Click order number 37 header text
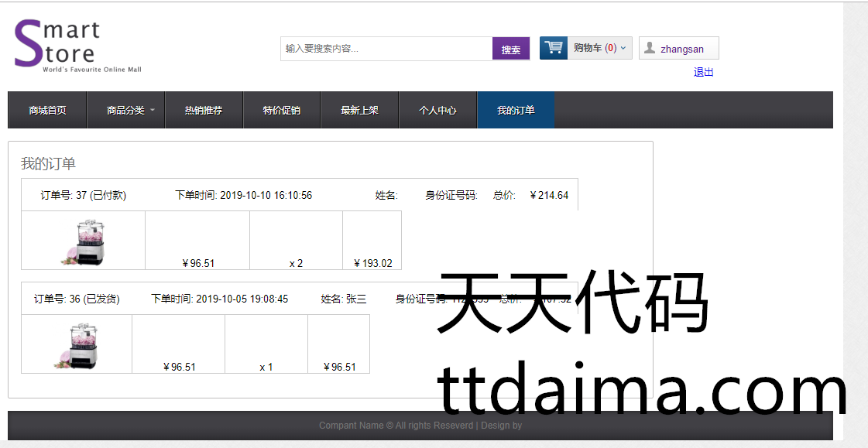This screenshot has height=448, width=868. pyautogui.click(x=83, y=195)
